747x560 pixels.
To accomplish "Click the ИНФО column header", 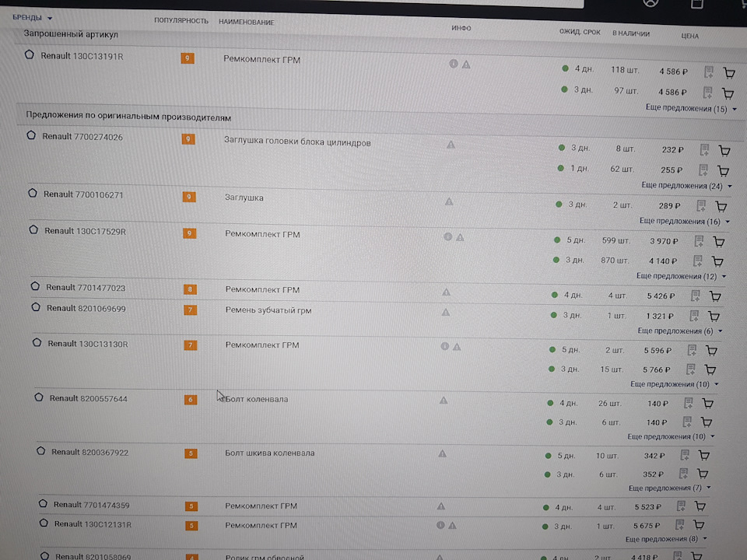I will 461,28.
